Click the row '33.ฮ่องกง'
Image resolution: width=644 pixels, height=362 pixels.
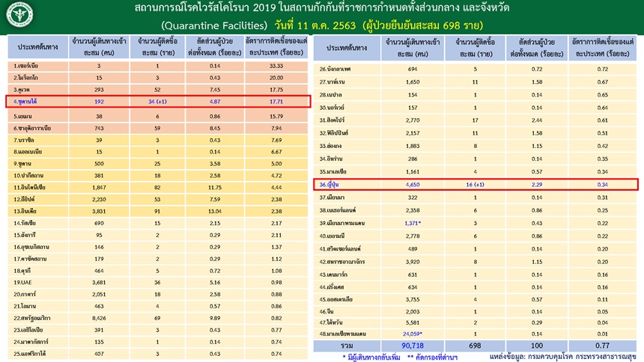tap(475, 146)
